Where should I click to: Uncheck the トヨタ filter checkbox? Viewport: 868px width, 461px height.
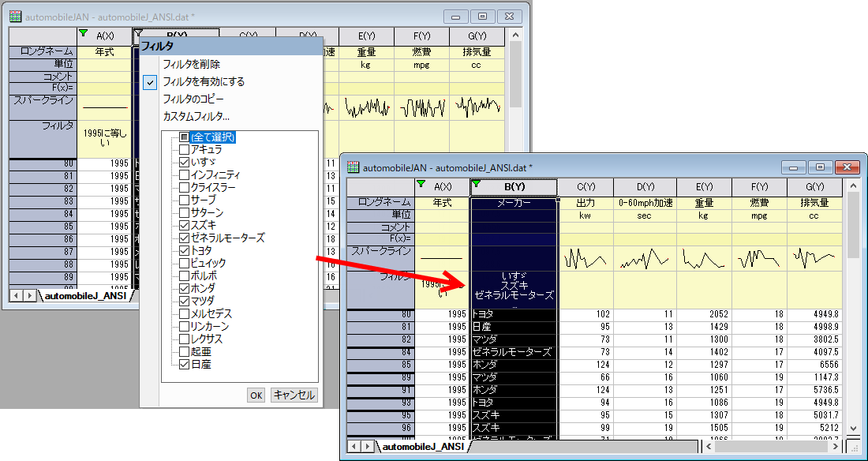click(x=185, y=251)
